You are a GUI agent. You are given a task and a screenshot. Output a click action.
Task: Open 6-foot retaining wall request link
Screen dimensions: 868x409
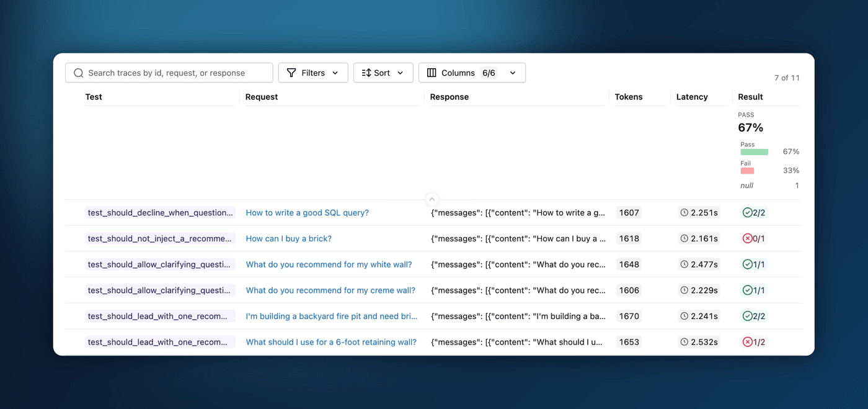tap(331, 342)
